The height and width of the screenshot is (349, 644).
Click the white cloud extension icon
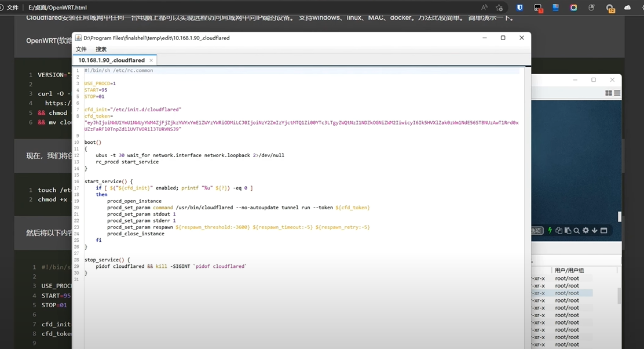[628, 8]
